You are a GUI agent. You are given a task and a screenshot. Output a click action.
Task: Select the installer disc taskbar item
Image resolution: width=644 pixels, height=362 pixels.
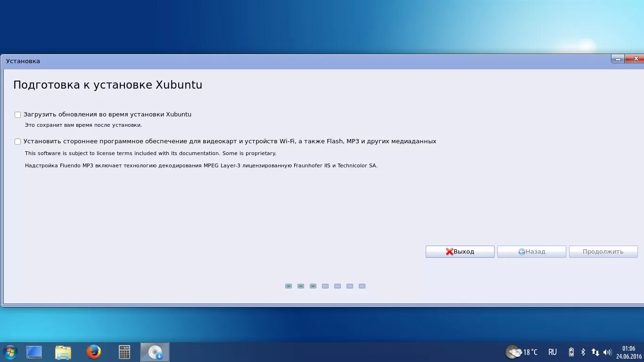point(155,352)
